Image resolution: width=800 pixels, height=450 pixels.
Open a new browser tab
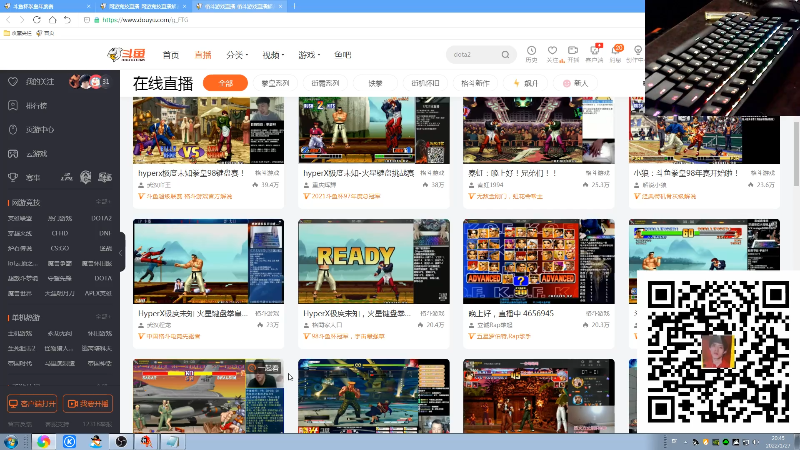(294, 6)
